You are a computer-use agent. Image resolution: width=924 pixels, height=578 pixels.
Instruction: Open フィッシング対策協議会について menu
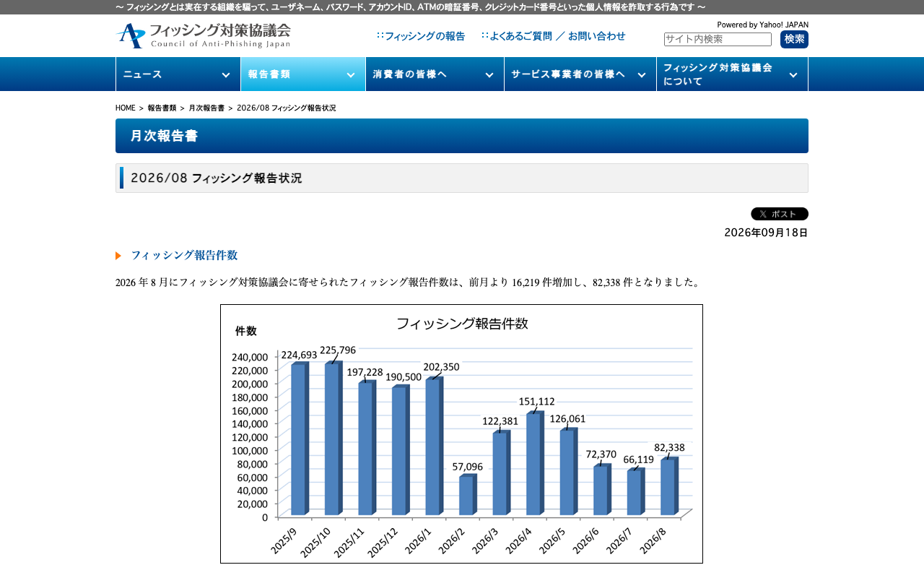coord(732,74)
